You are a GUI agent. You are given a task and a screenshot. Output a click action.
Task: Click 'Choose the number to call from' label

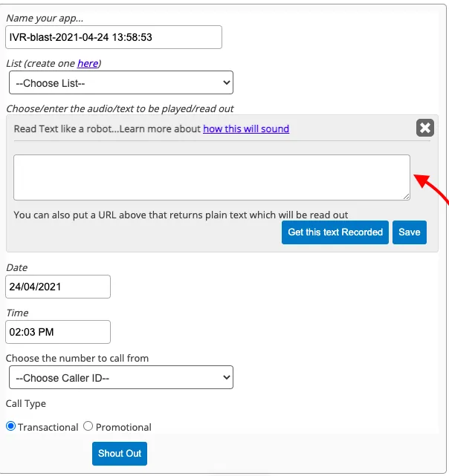point(77,358)
